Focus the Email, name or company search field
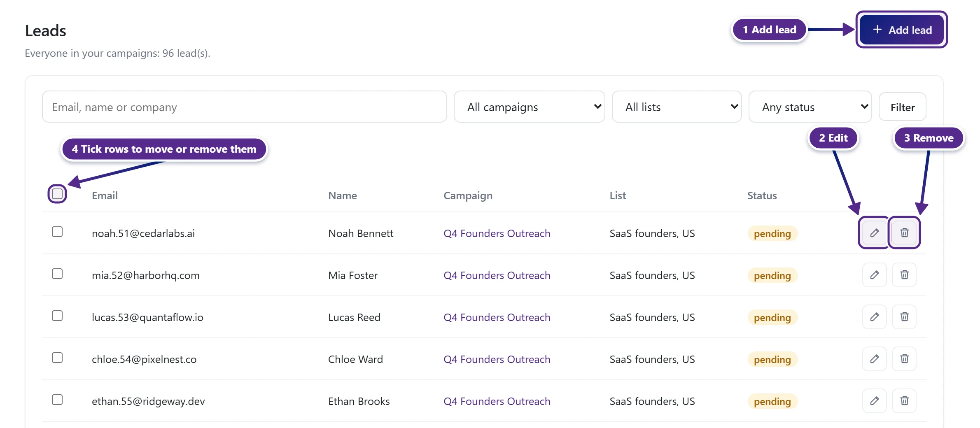This screenshot has height=428, width=980. click(x=245, y=107)
